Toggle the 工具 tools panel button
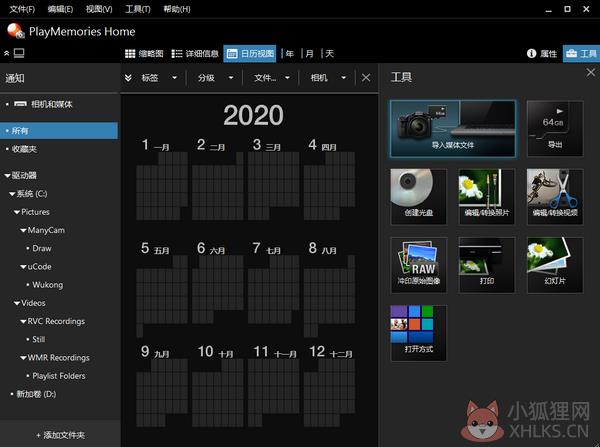Screen dimensions: 600x447 pyautogui.click(x=581, y=54)
